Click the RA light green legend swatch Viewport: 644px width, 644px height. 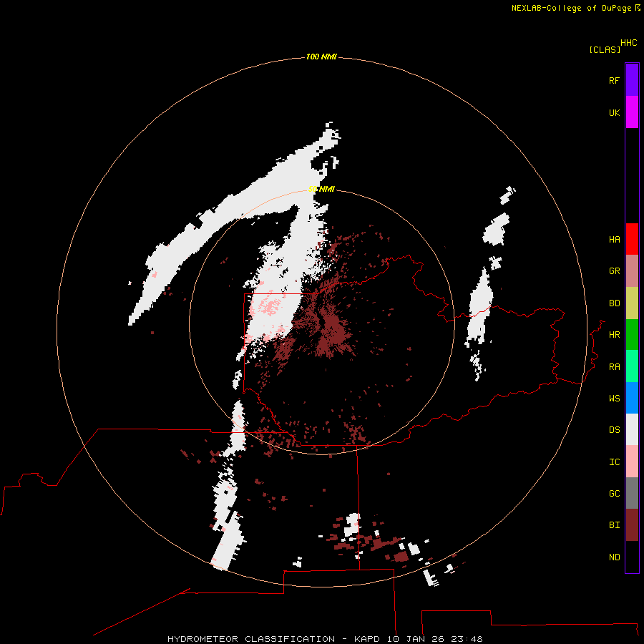coord(632,366)
